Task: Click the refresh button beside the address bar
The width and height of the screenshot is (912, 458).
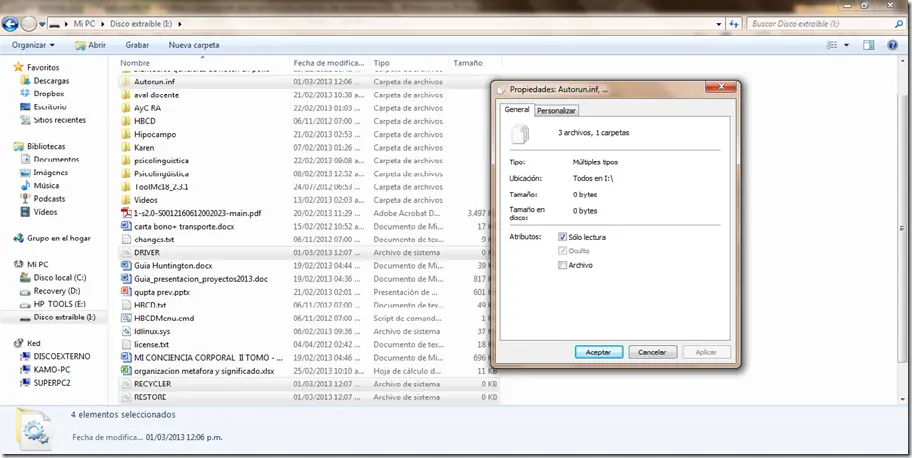Action: (x=733, y=24)
